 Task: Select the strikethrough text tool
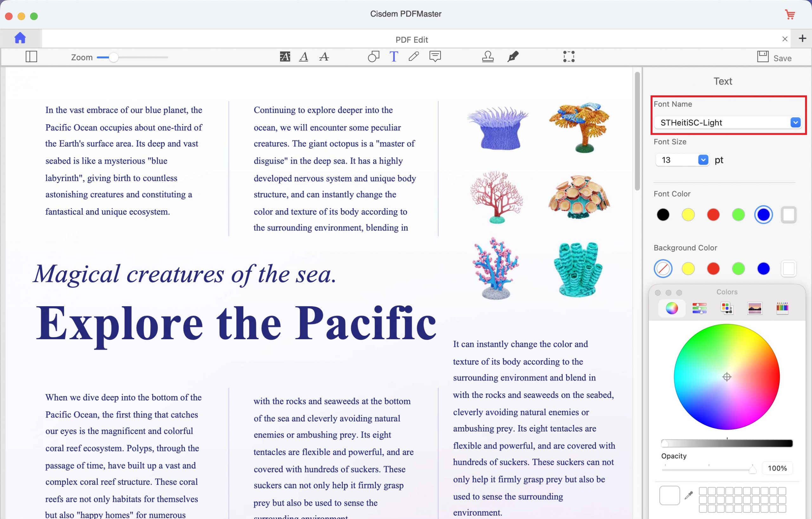pyautogui.click(x=324, y=57)
